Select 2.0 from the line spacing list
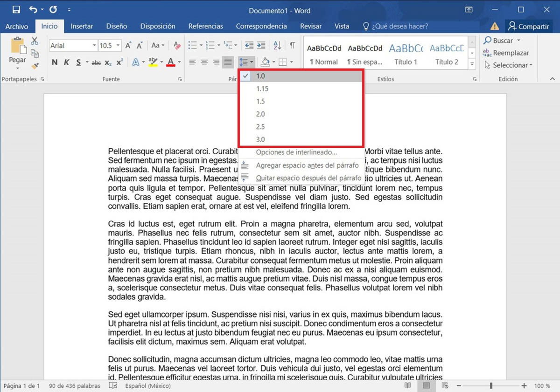Viewport: 560px width, 392px height. coord(260,114)
